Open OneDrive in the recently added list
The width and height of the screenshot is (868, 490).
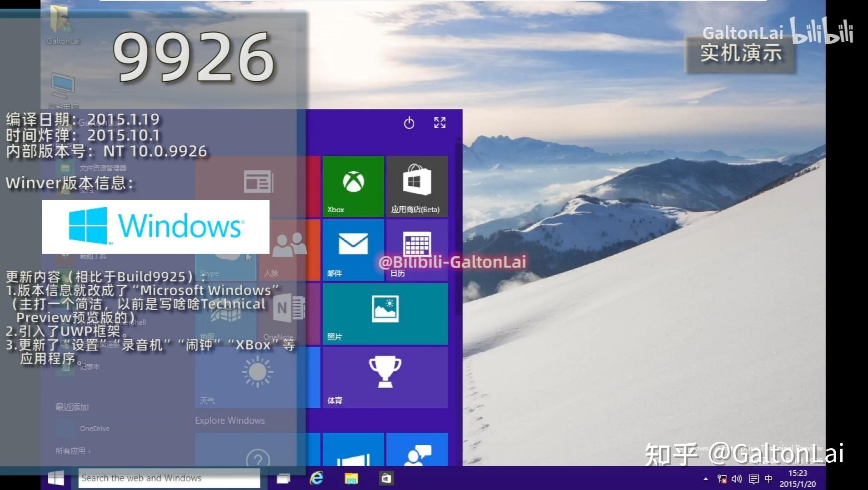pyautogui.click(x=95, y=428)
